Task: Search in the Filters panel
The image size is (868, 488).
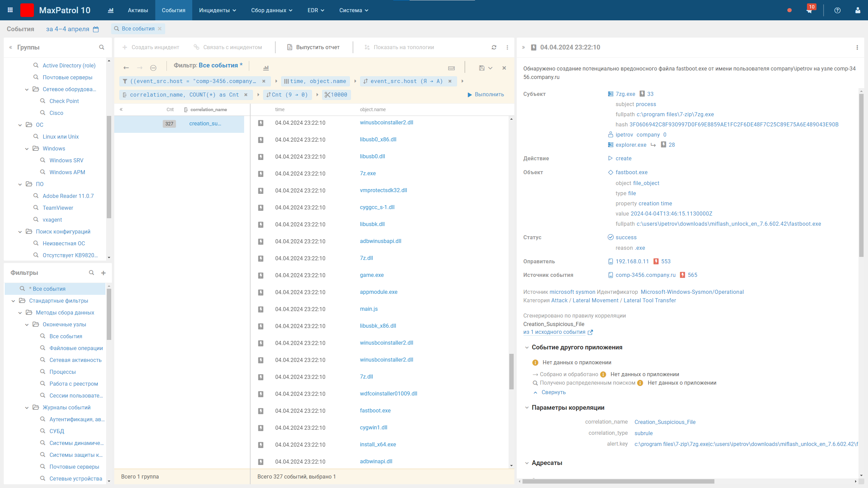Action: [92, 273]
